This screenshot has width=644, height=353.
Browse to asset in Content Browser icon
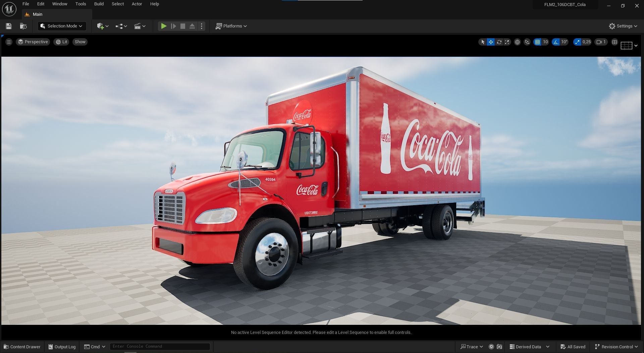point(23,26)
